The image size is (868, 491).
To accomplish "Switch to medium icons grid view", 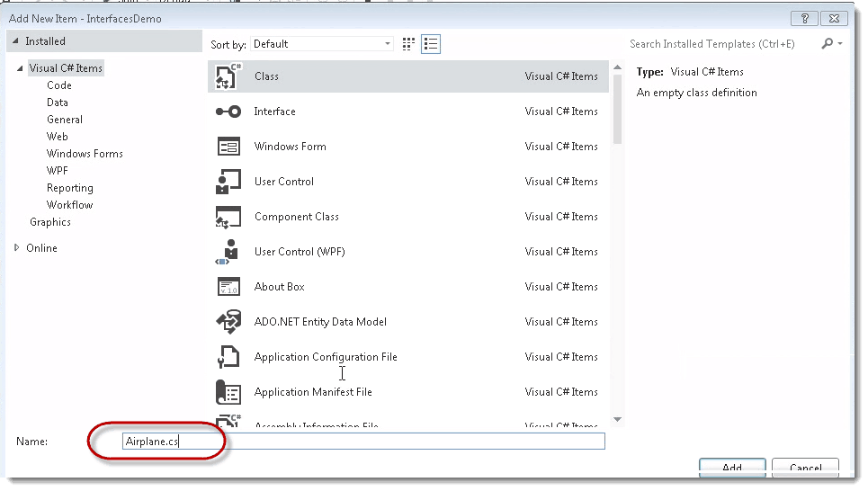I will [x=408, y=44].
